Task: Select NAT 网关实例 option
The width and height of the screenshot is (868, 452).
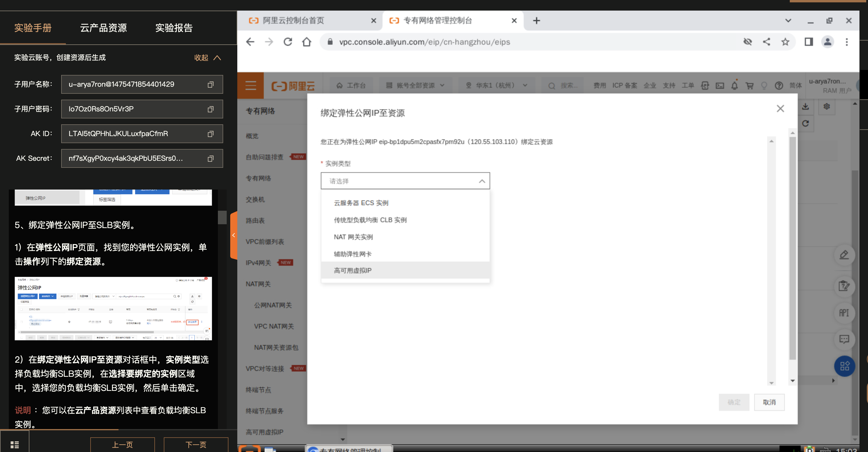Action: (405, 237)
